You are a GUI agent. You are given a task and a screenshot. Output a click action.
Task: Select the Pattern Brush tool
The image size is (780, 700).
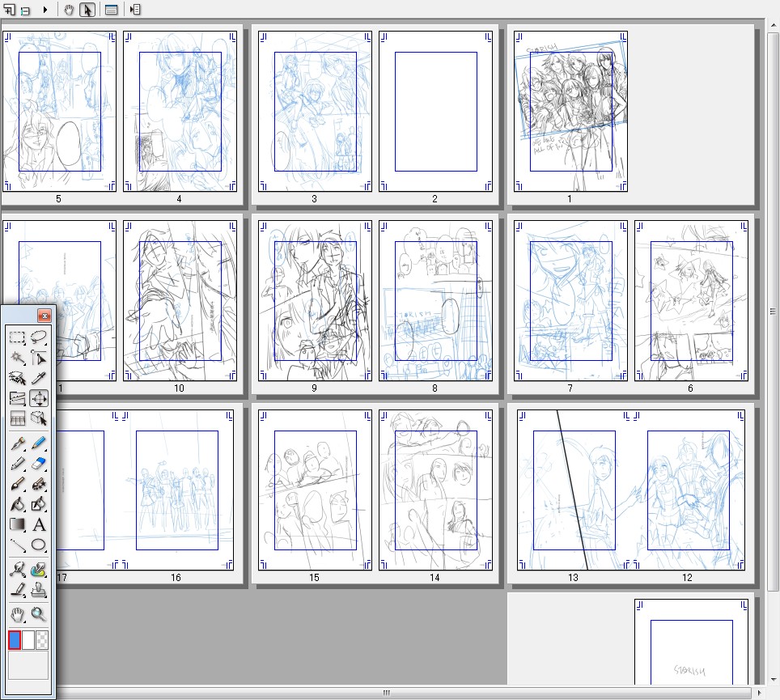click(x=39, y=484)
